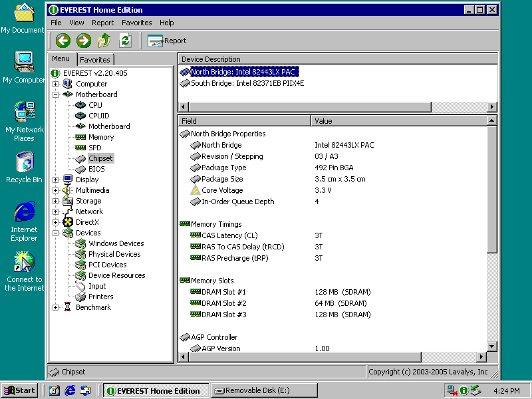532x399 pixels.
Task: Click the green Forward arrow toolbar icon
Action: (x=84, y=41)
